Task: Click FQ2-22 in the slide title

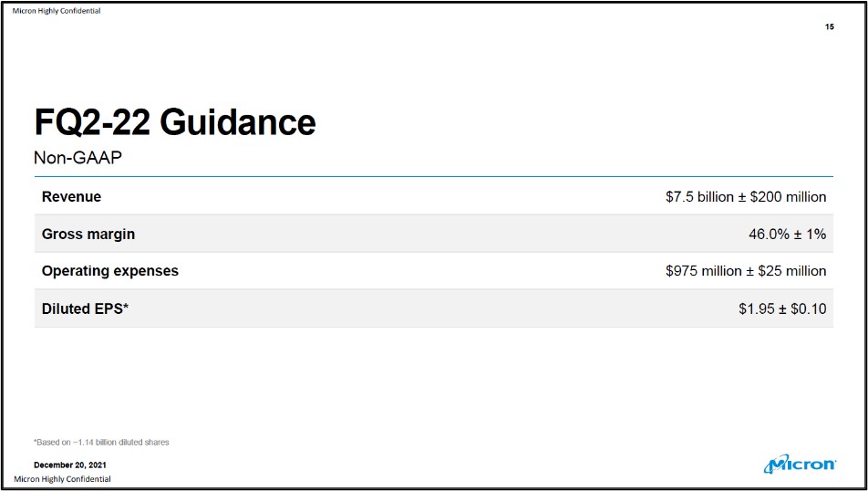Action: [x=89, y=122]
